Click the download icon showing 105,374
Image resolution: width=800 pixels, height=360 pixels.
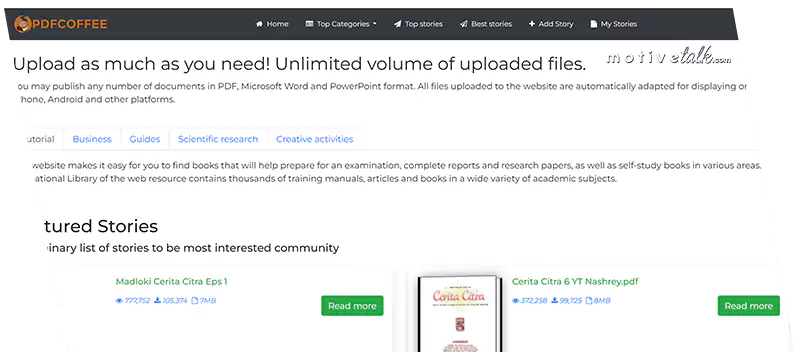click(x=158, y=301)
